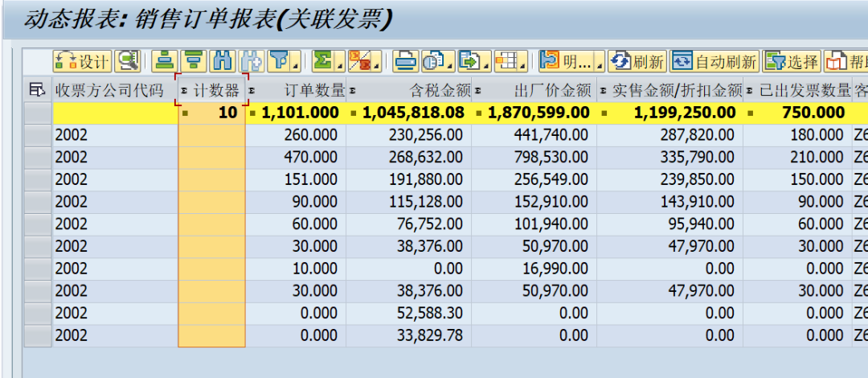Click invoiced quantity cell 210.000
868x378 pixels.
(x=798, y=158)
